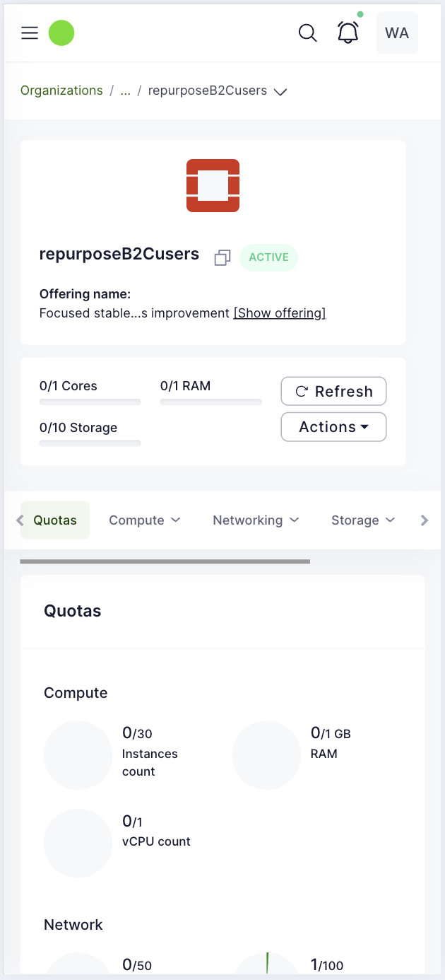Open the Show offering link
Screen dimensions: 445x980
coord(280,313)
